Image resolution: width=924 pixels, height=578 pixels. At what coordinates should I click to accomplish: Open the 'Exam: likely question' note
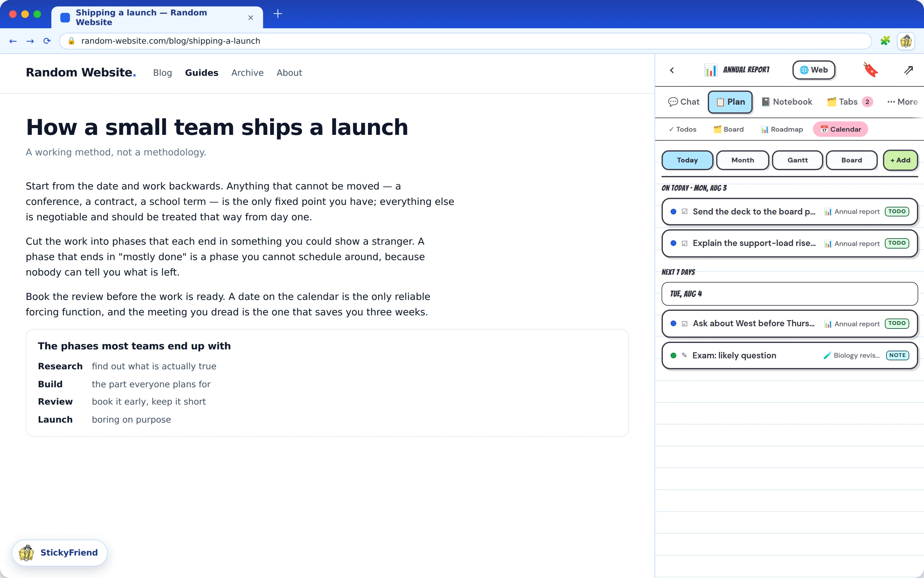[x=790, y=355]
